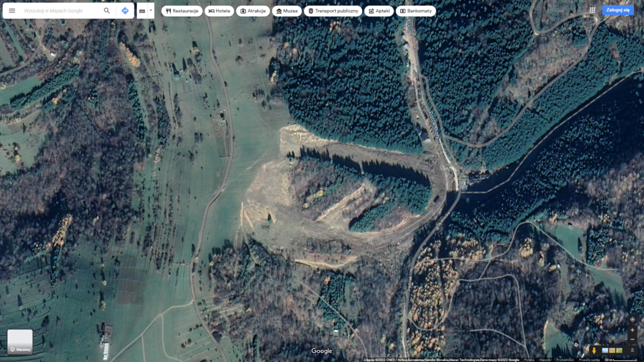The width and height of the screenshot is (644, 362).
Task: Click the Zaloguj się sign-in button
Action: [x=618, y=10]
